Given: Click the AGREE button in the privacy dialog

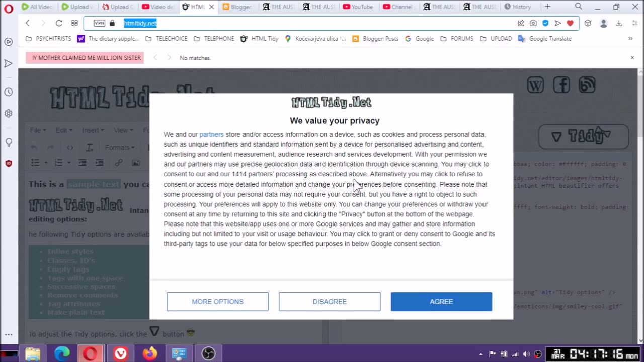Looking at the screenshot, I should click(441, 301).
